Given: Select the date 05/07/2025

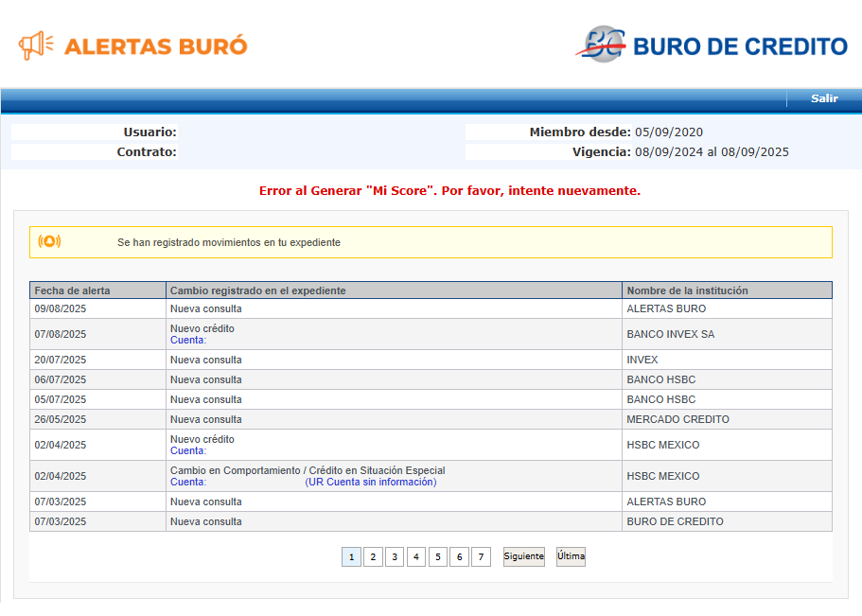Looking at the screenshot, I should [61, 399].
